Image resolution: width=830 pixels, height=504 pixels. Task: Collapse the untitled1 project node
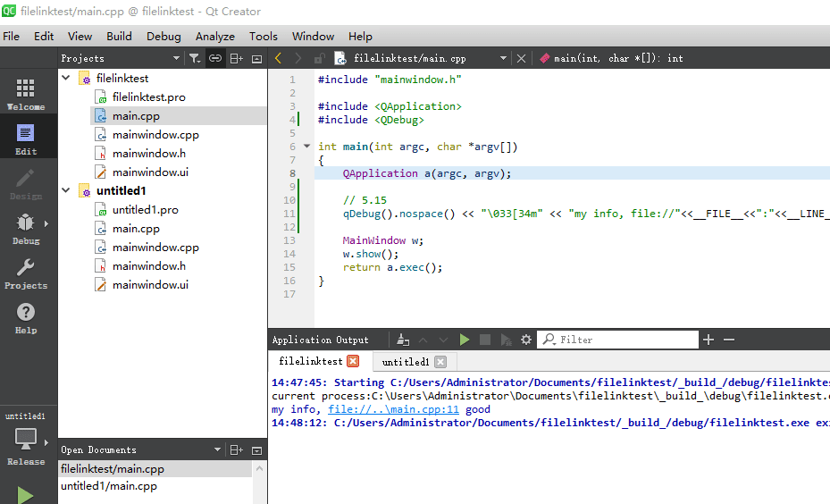tap(66, 190)
